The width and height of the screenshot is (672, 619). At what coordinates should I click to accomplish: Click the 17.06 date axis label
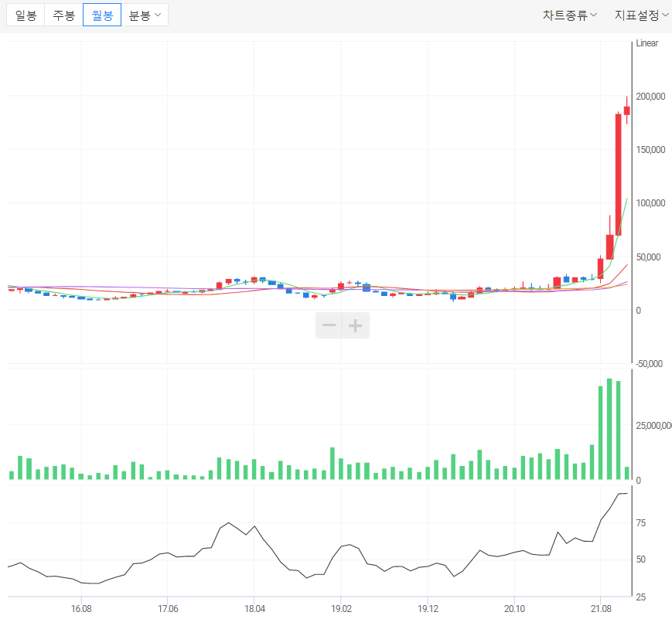point(168,609)
